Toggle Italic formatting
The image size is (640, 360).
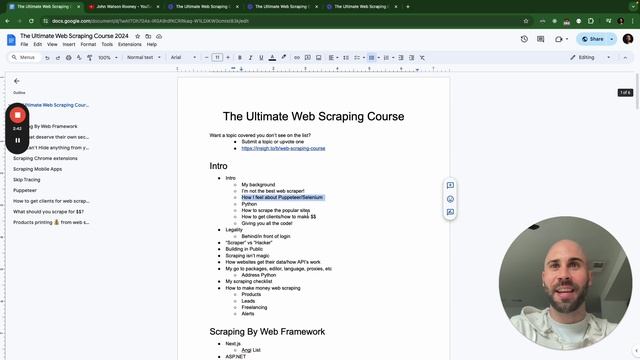[x=250, y=58]
